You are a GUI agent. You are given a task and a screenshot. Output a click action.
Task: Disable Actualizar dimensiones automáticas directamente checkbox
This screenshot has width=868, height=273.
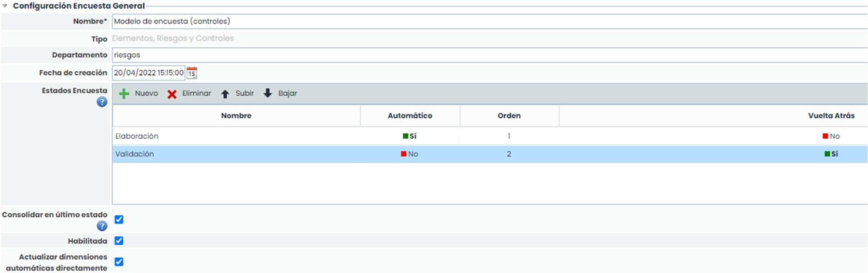(119, 262)
